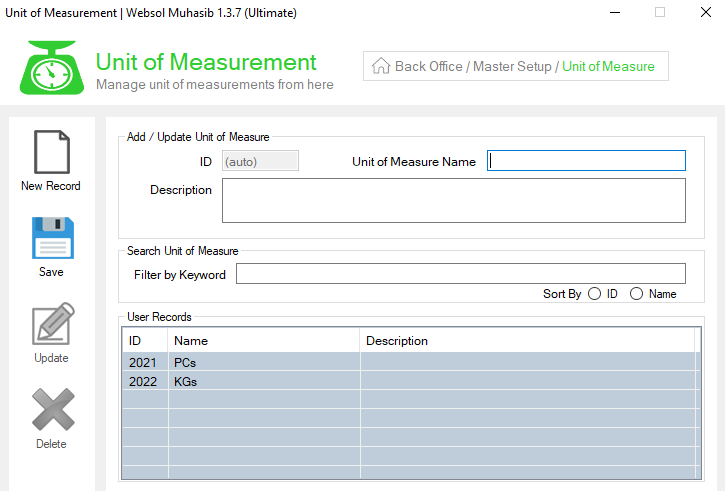
Task: Click inside the Description text area
Action: [x=454, y=201]
